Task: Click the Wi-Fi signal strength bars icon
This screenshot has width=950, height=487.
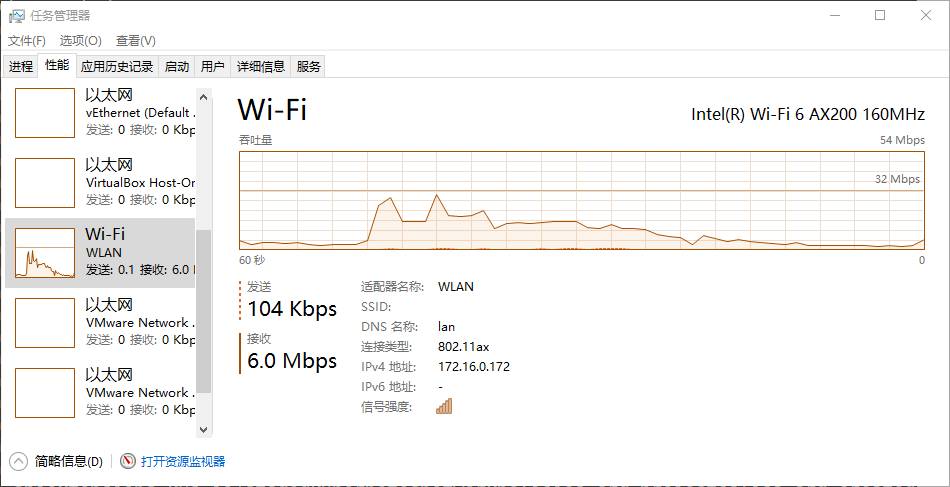Action: click(444, 406)
